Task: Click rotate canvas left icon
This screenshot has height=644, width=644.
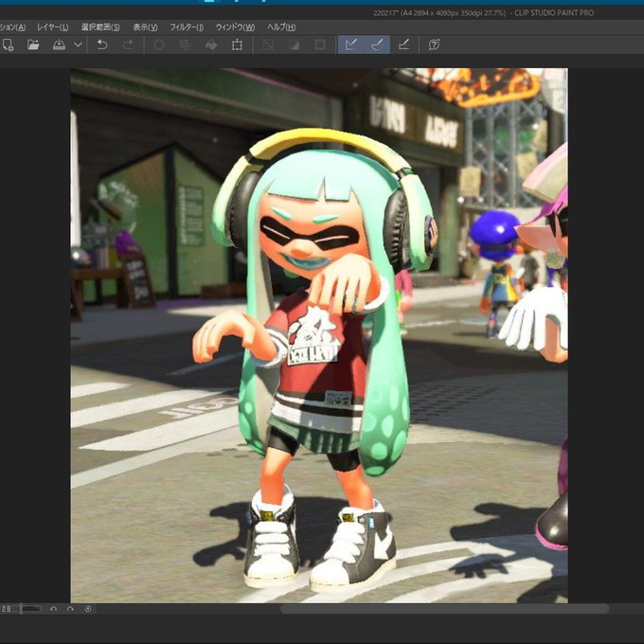Action: [53, 609]
